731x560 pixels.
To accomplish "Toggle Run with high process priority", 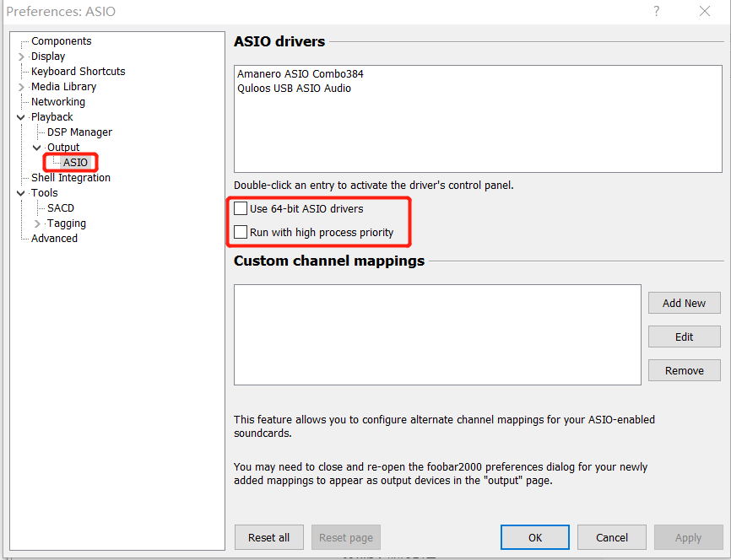I will click(x=241, y=232).
